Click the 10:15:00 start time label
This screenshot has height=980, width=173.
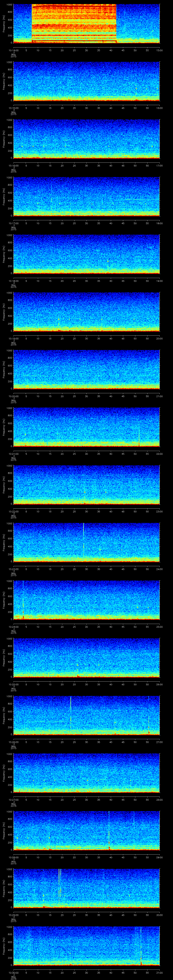(13, 108)
